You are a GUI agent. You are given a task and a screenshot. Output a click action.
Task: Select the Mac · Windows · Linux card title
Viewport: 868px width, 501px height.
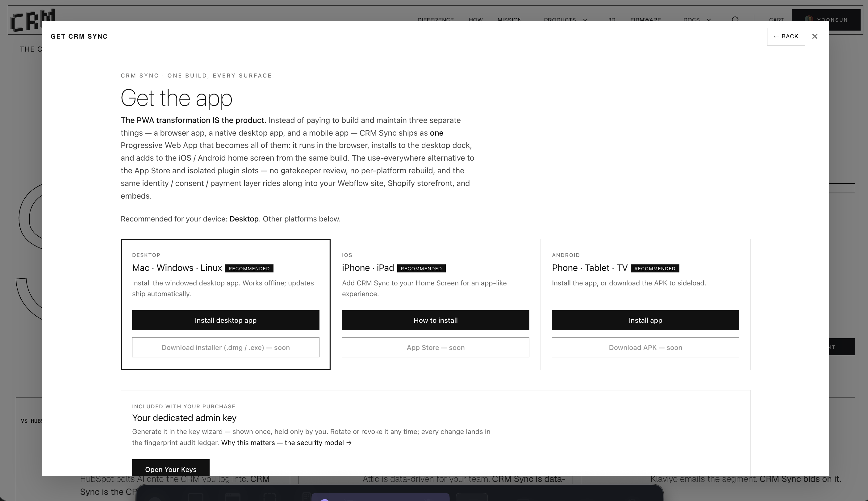tap(177, 268)
